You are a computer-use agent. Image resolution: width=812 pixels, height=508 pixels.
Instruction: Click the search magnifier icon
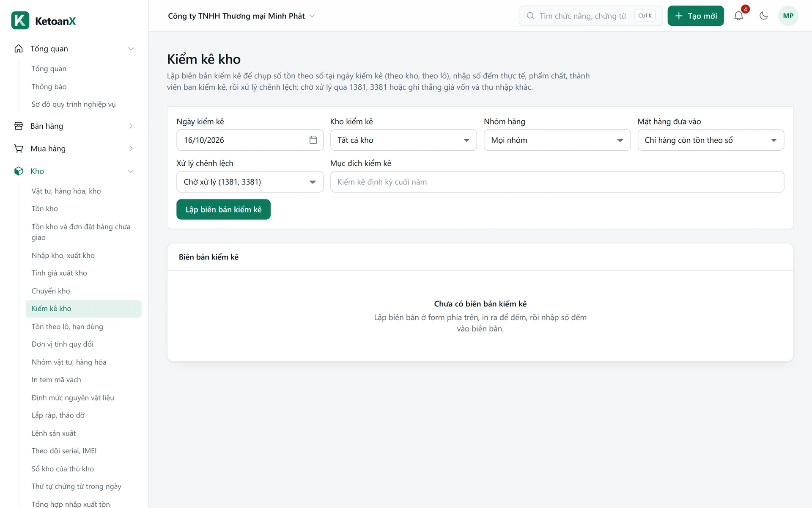pos(530,16)
